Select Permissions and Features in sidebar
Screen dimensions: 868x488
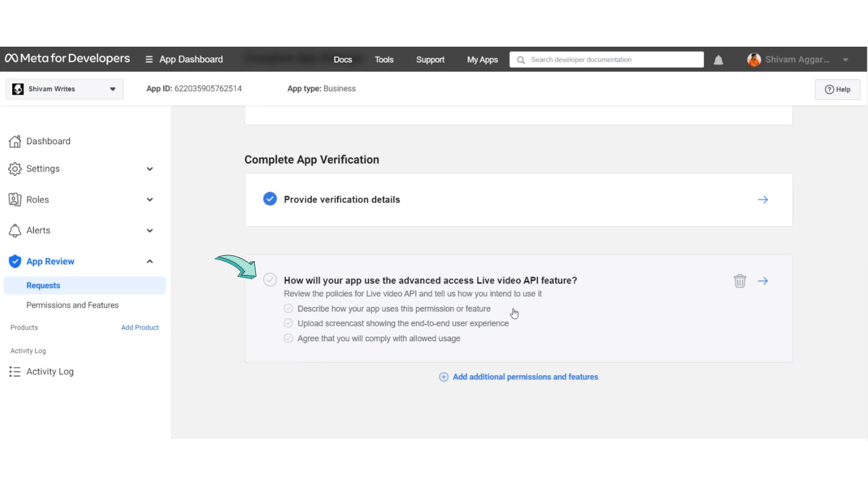(x=72, y=305)
